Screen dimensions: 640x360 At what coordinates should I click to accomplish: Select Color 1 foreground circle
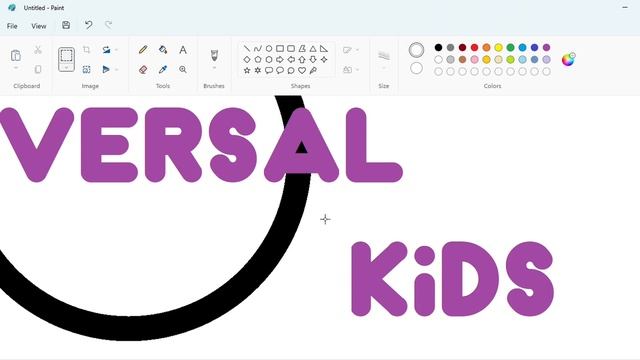tap(416, 50)
